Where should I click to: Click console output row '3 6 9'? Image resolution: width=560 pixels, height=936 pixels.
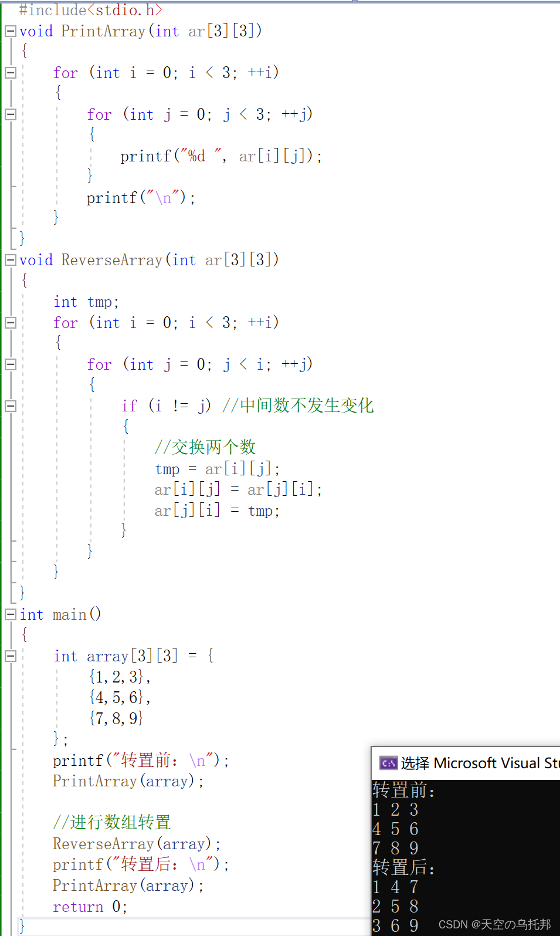pyautogui.click(x=396, y=925)
